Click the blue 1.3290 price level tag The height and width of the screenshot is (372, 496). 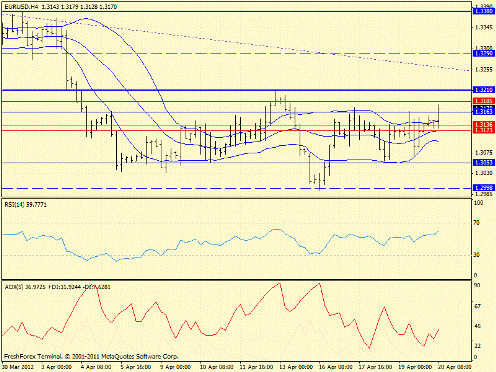tap(484, 53)
